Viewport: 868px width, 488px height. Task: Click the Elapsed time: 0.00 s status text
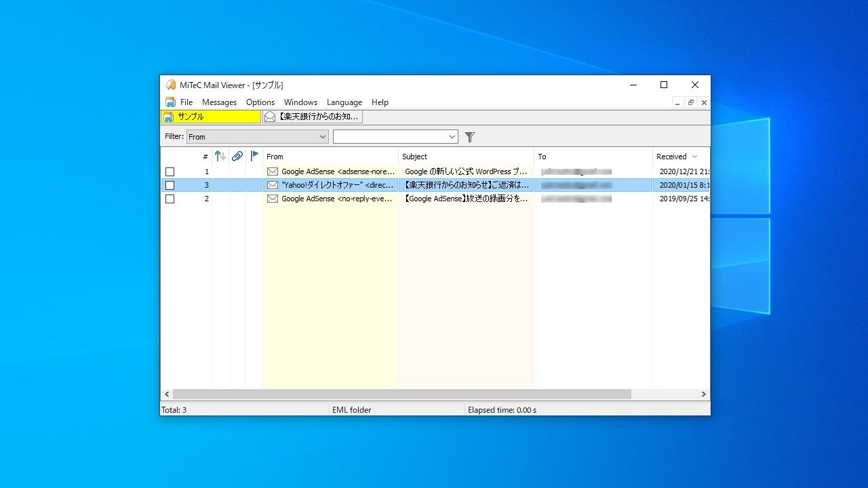click(x=502, y=410)
